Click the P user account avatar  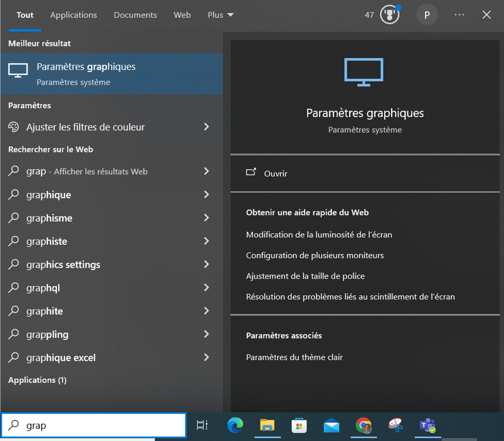click(x=427, y=15)
